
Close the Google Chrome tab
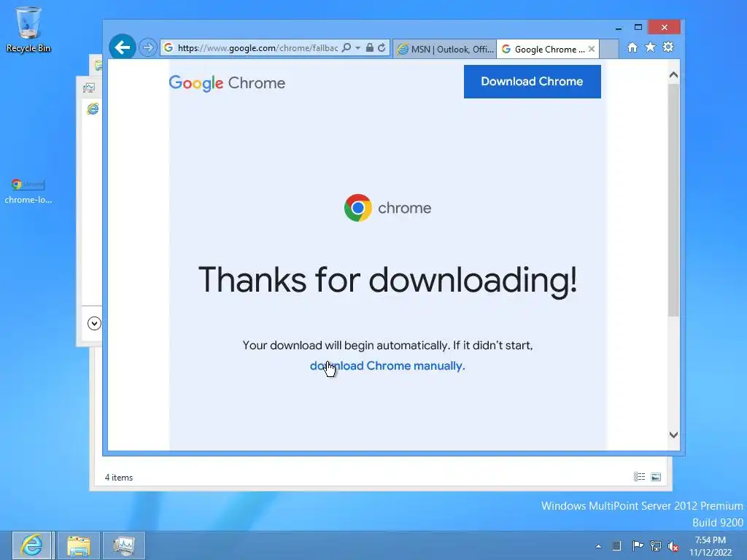click(x=592, y=49)
